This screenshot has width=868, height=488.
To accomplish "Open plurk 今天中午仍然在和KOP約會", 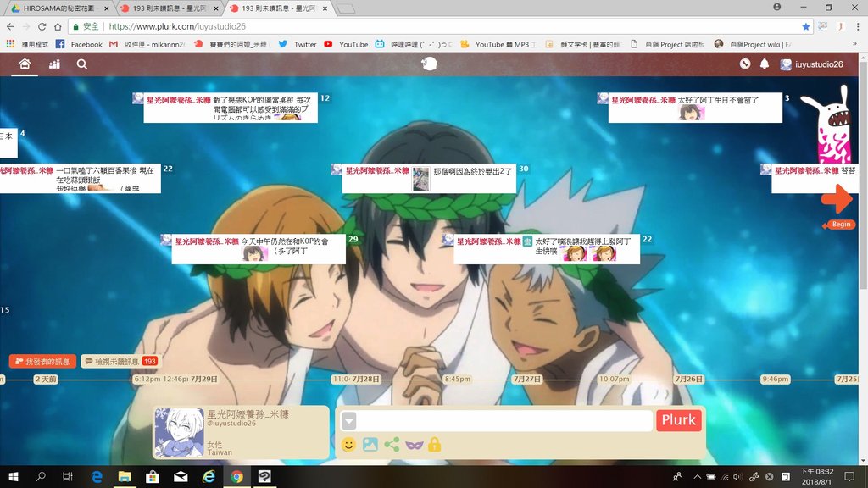I will coord(259,249).
